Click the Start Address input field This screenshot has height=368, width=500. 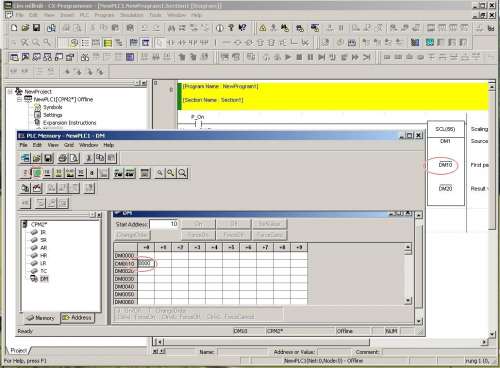click(x=164, y=224)
